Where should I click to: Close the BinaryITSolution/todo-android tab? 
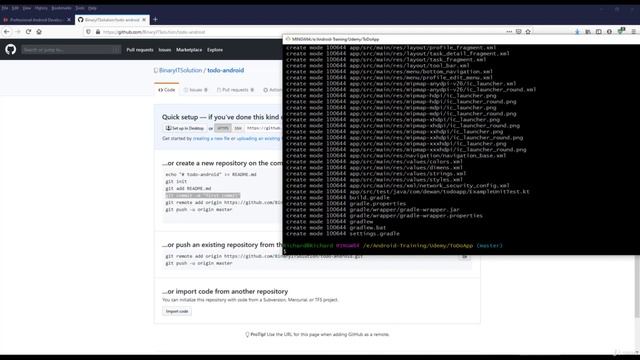pos(144,20)
